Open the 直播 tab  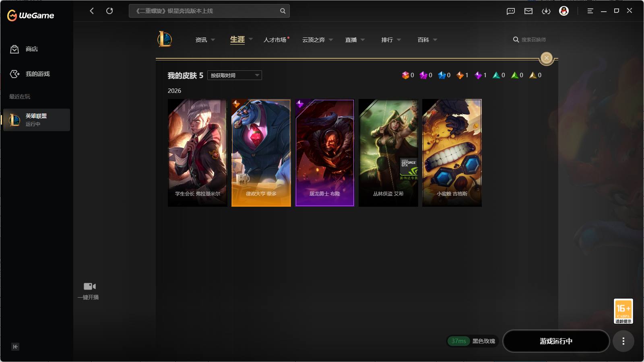351,40
